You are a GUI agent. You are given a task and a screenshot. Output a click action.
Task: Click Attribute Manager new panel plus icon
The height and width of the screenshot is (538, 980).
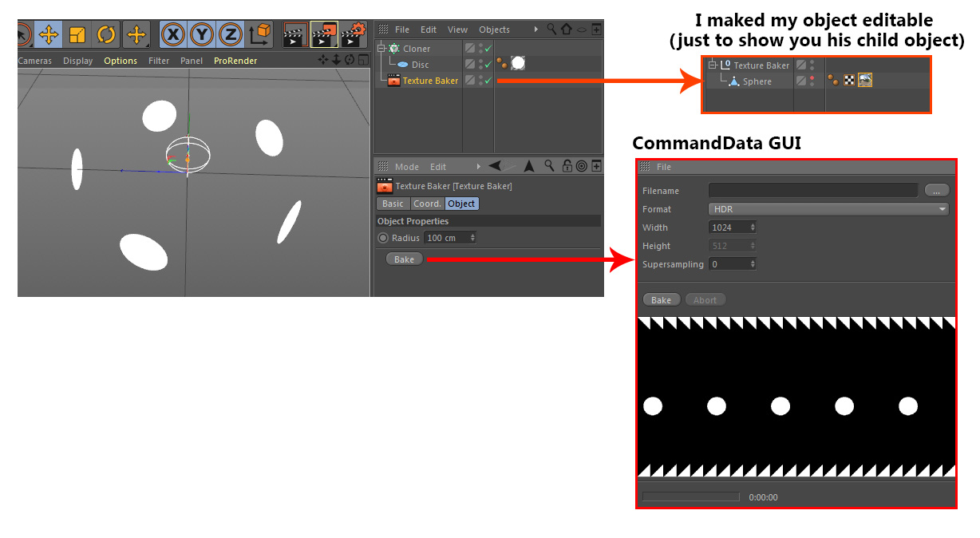[596, 166]
